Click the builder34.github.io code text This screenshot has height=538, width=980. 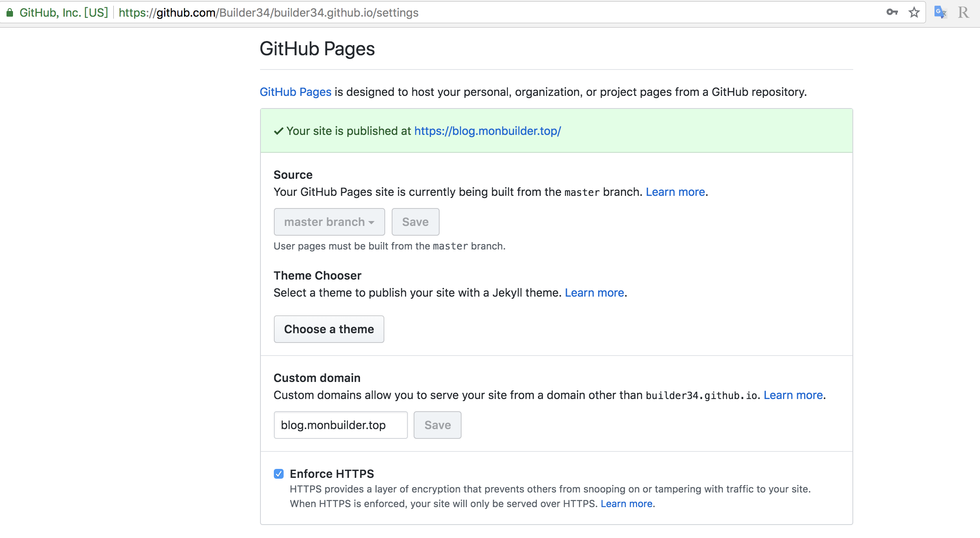pos(702,395)
